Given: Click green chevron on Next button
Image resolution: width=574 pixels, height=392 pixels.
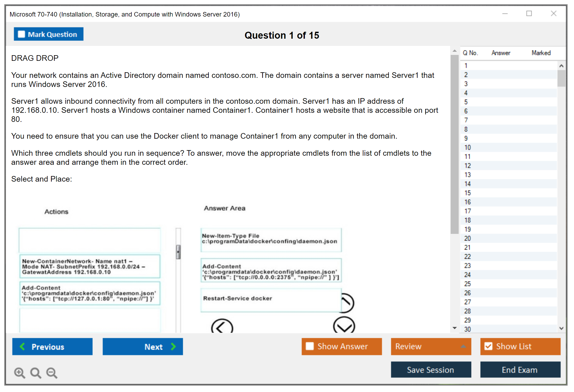Looking at the screenshot, I should (174, 346).
